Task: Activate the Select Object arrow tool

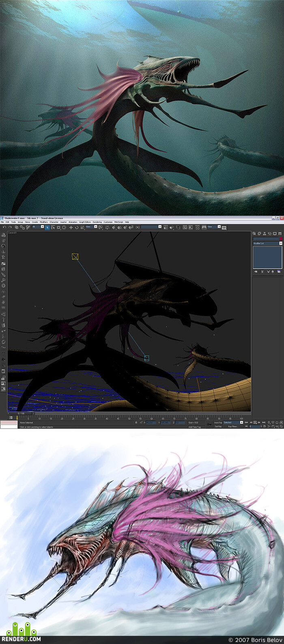Action: (x=47, y=227)
